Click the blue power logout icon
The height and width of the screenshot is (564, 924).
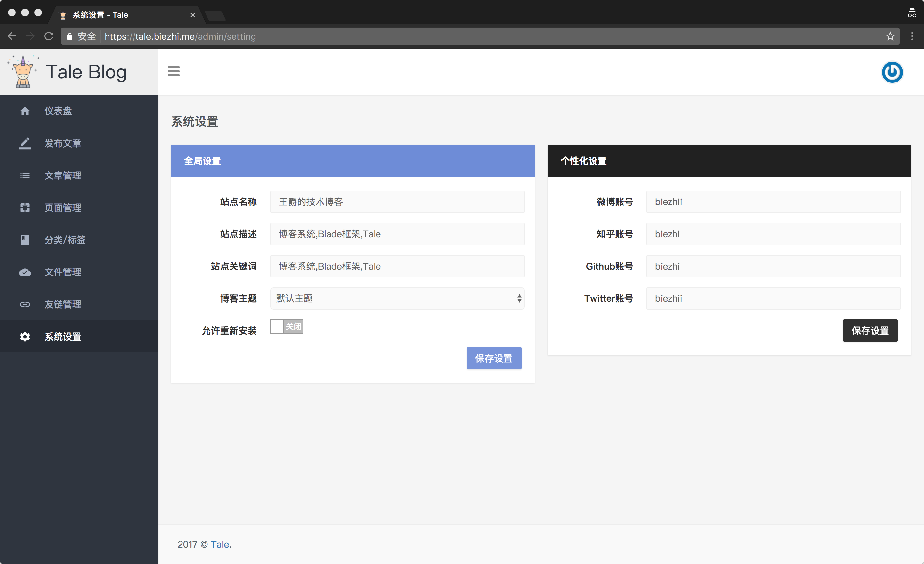tap(892, 72)
